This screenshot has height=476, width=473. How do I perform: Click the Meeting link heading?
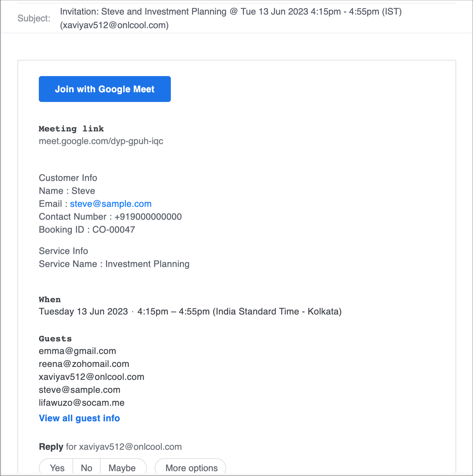click(71, 129)
